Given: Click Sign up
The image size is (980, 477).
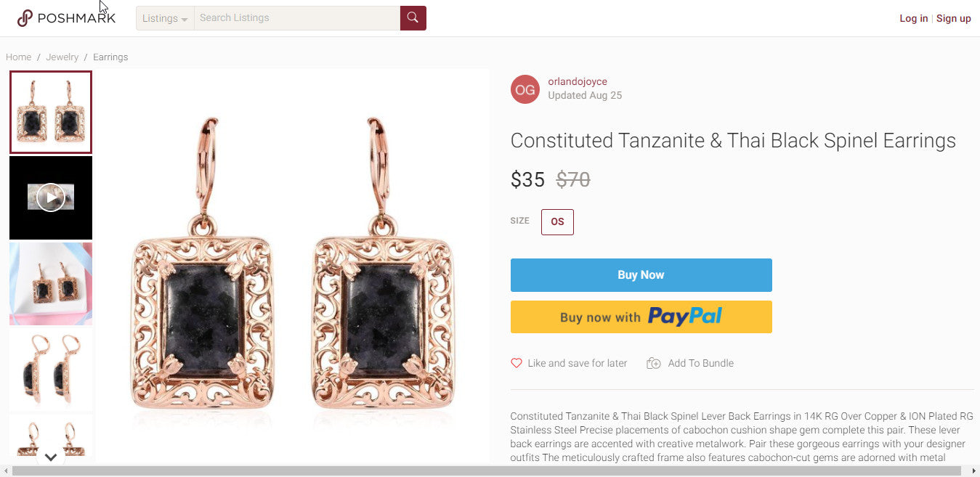Looking at the screenshot, I should (x=953, y=18).
